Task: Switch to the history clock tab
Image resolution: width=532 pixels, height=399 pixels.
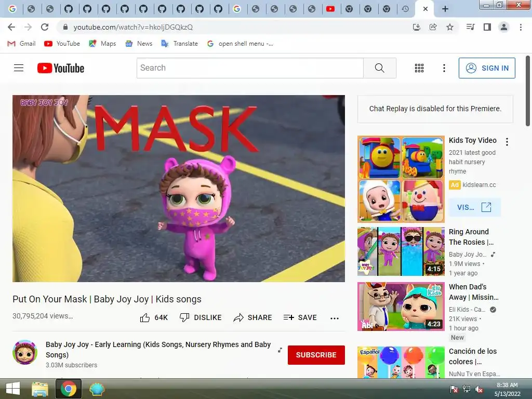Action: tap(405, 9)
